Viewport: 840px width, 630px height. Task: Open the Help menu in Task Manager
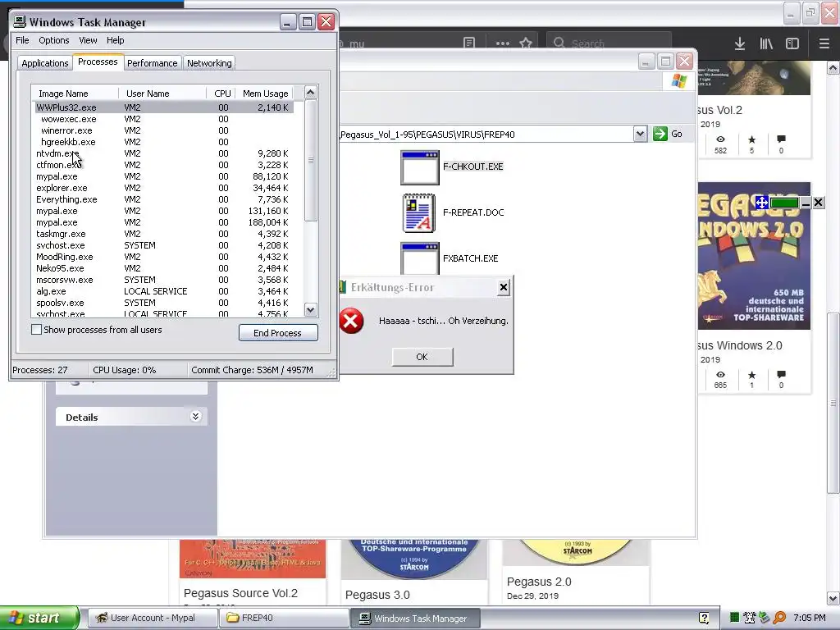point(115,40)
